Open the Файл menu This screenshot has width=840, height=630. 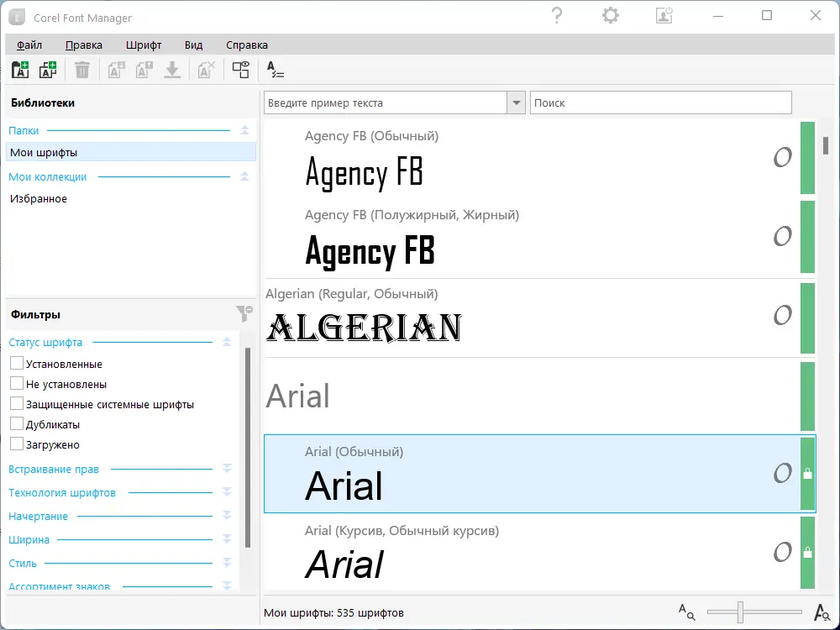click(29, 45)
